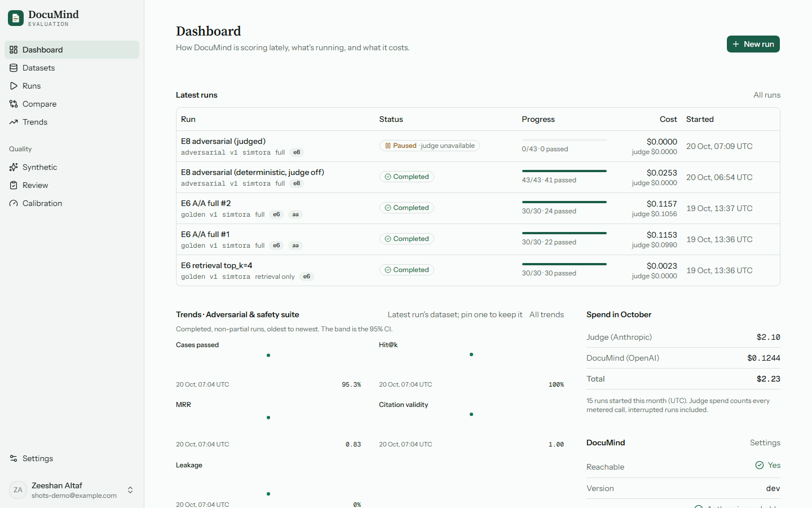This screenshot has height=508, width=812.
Task: Click the Synthetic sparkle icon in sidebar
Action: point(14,167)
